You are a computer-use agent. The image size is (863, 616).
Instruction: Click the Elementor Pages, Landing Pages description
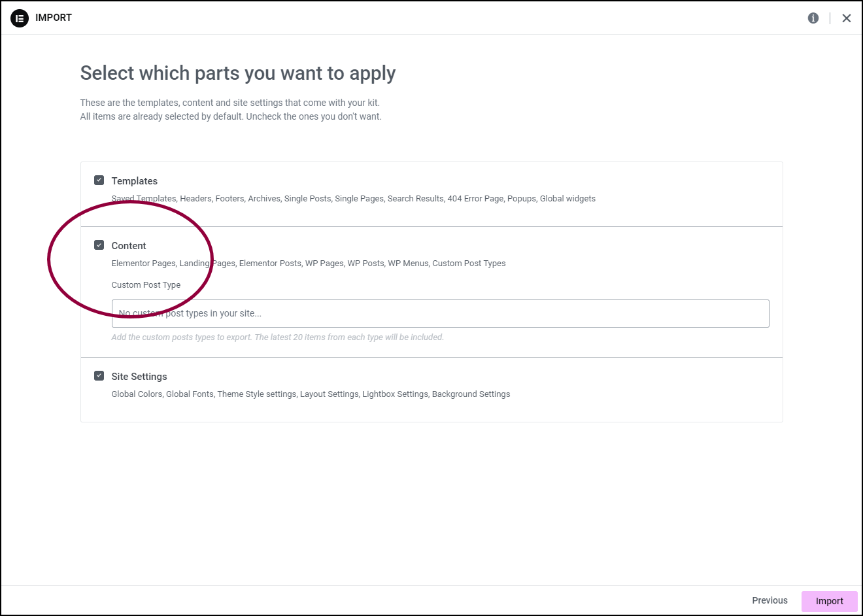pyautogui.click(x=309, y=264)
